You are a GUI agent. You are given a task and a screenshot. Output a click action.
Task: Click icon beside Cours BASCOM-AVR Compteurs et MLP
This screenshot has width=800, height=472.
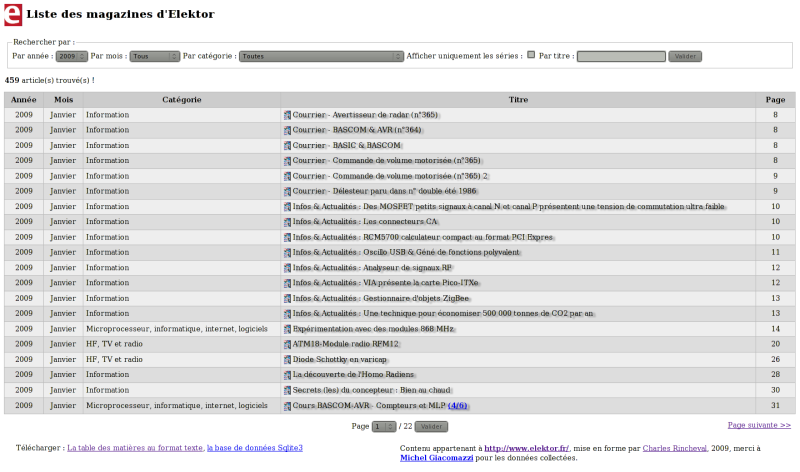tap(287, 406)
